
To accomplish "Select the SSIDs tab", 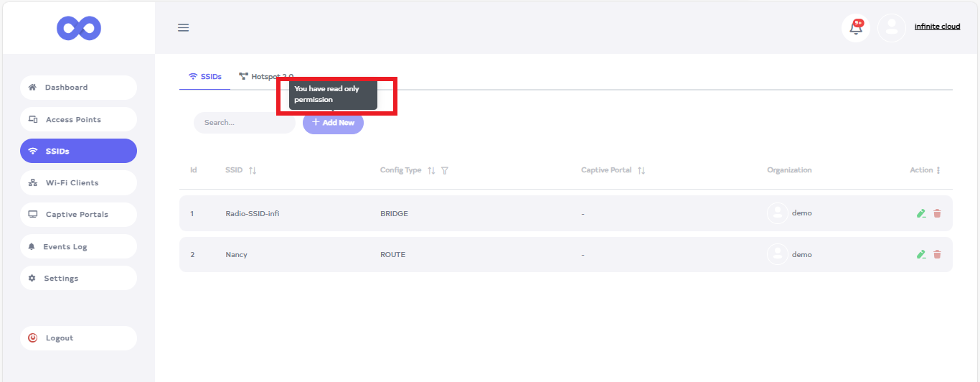I will coord(204,76).
